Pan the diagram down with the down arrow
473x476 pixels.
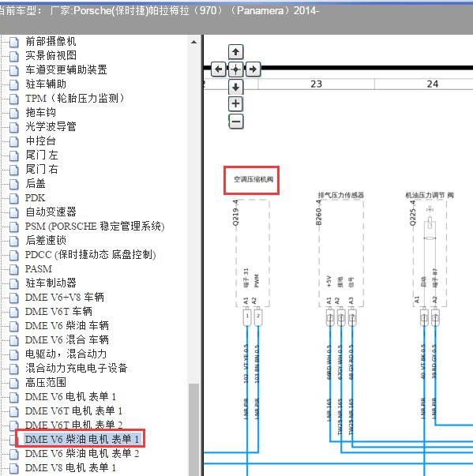pos(235,88)
